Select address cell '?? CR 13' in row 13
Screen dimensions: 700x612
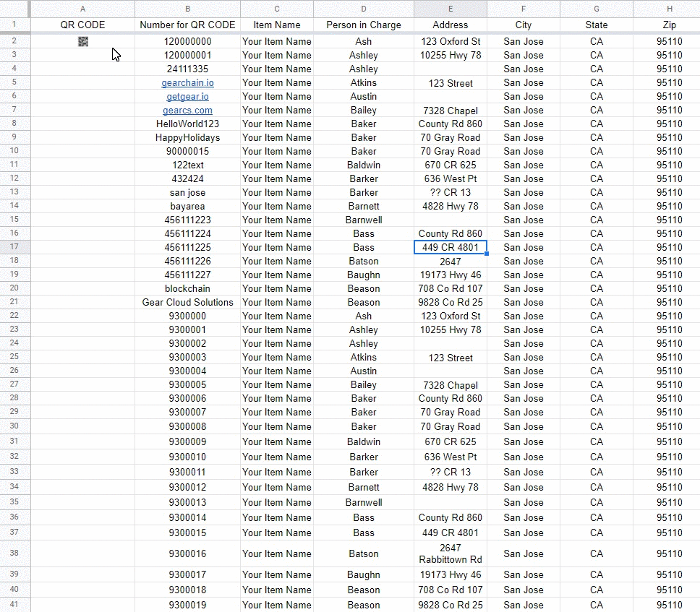tap(451, 193)
